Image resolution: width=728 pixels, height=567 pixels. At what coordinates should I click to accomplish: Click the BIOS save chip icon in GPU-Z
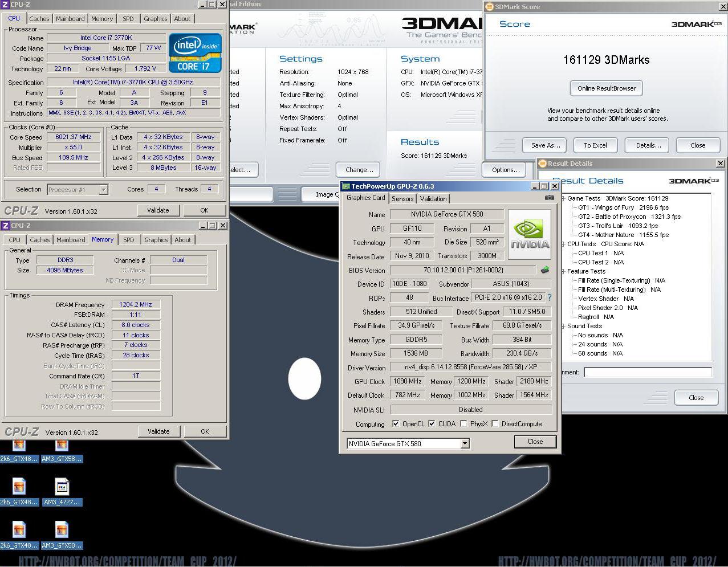(x=545, y=270)
